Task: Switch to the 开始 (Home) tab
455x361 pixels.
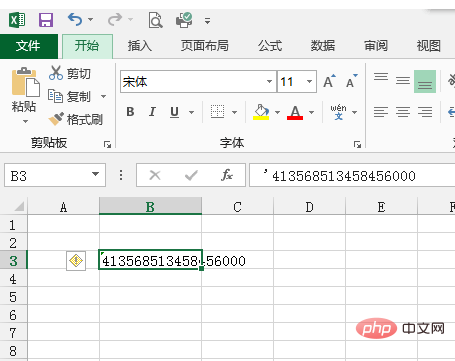Action: [x=87, y=46]
